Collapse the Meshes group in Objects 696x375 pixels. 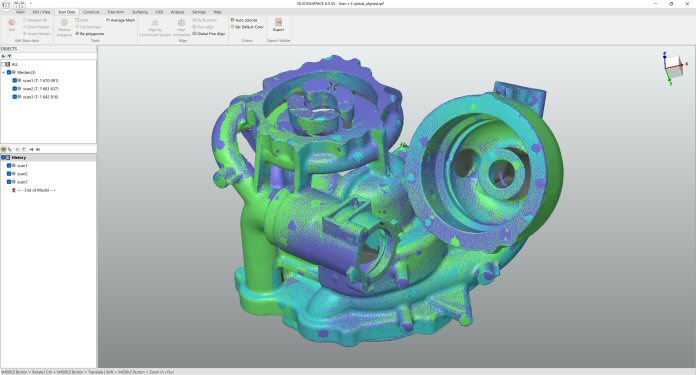[x=4, y=72]
